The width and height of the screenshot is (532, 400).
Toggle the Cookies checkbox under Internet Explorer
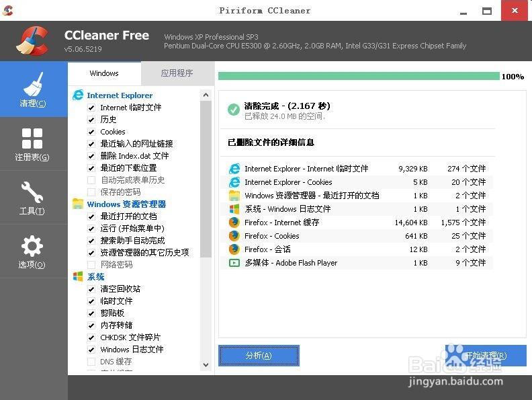click(91, 132)
